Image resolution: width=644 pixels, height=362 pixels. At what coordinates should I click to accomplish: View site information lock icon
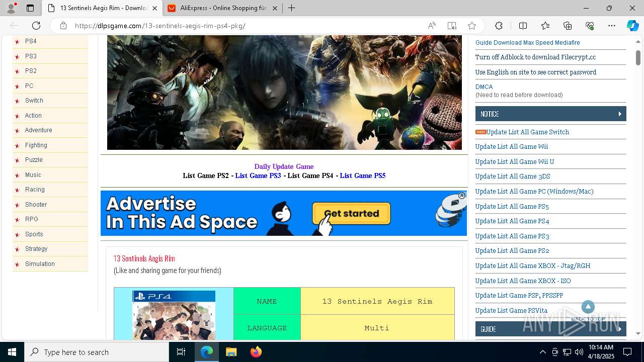click(63, 26)
